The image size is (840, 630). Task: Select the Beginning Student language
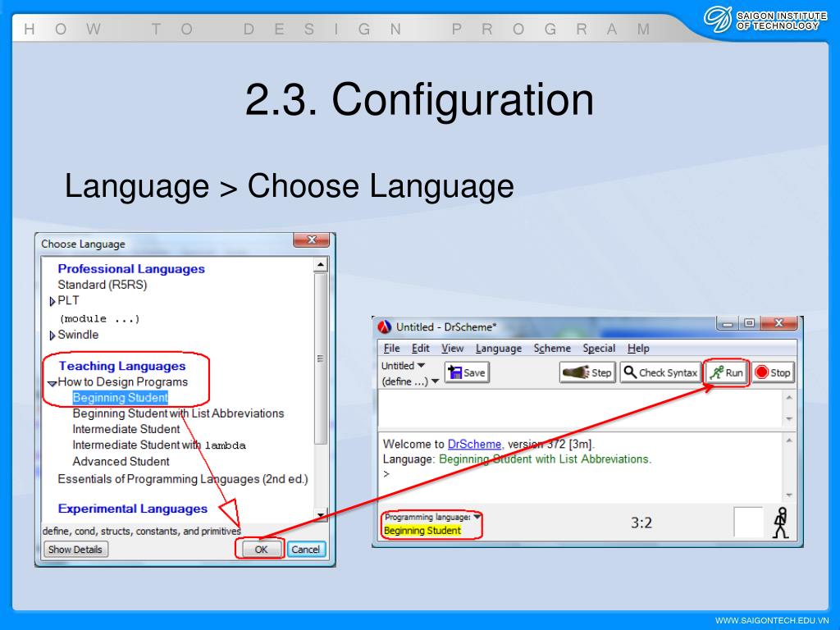120,398
